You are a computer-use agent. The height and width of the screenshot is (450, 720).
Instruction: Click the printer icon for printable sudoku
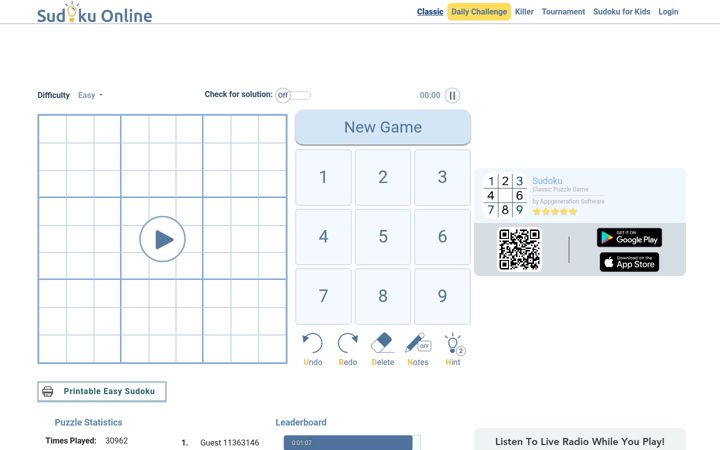[x=48, y=391]
